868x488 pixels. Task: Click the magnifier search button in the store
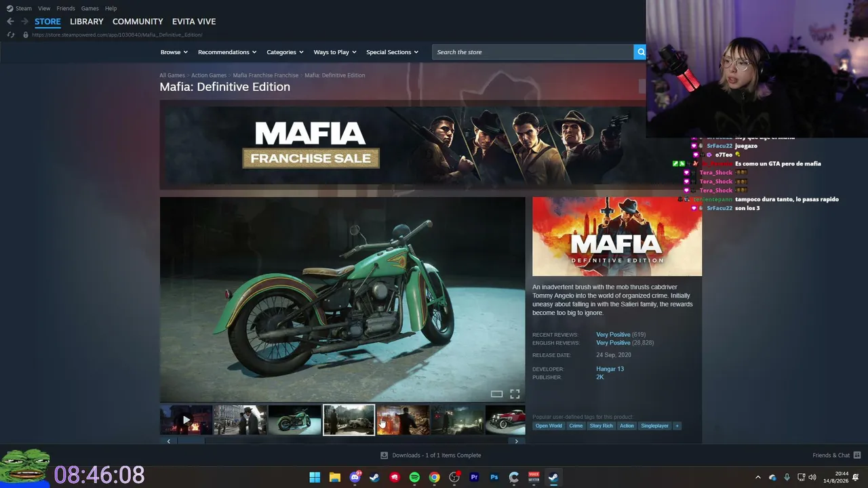pos(639,52)
